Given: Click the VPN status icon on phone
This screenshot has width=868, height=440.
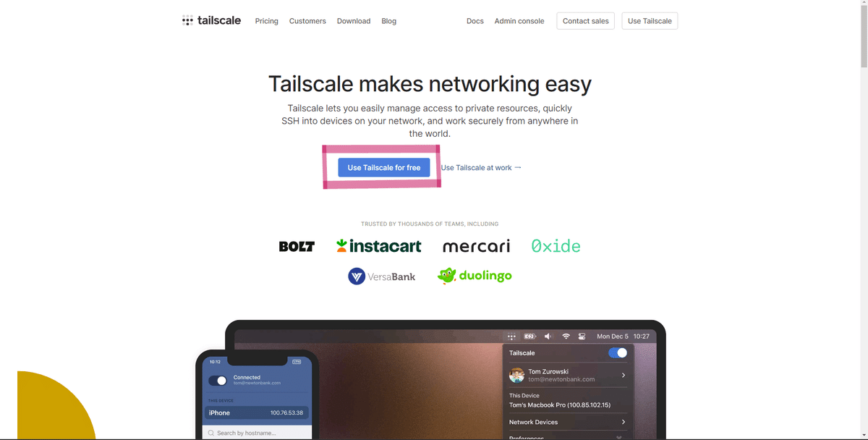Looking at the screenshot, I should [x=297, y=361].
